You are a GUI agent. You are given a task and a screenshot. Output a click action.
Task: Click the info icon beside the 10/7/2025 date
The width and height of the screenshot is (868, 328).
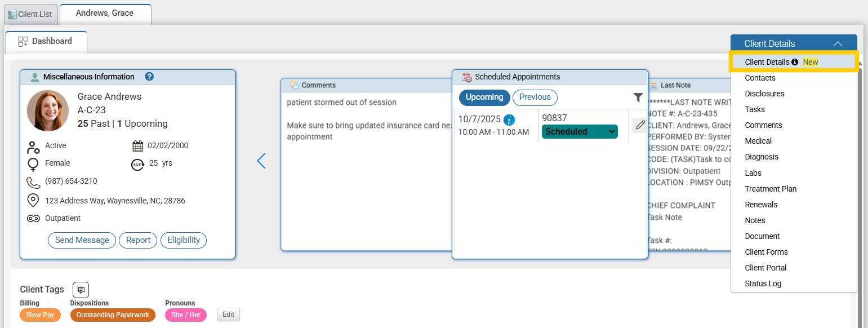510,119
